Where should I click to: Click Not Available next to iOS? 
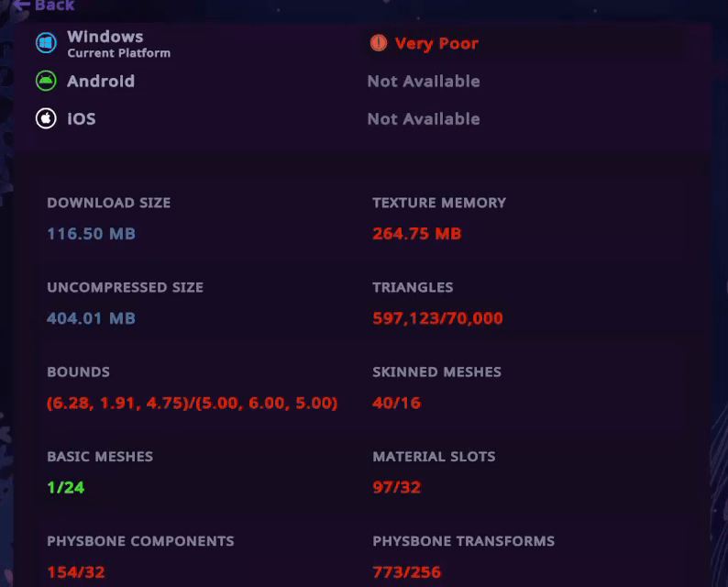[423, 118]
